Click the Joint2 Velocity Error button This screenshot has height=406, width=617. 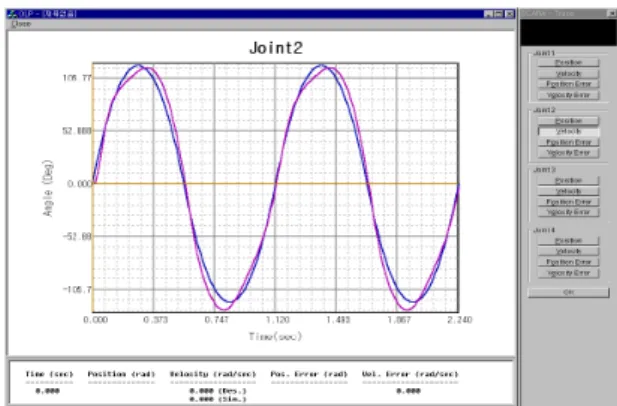tap(568, 153)
